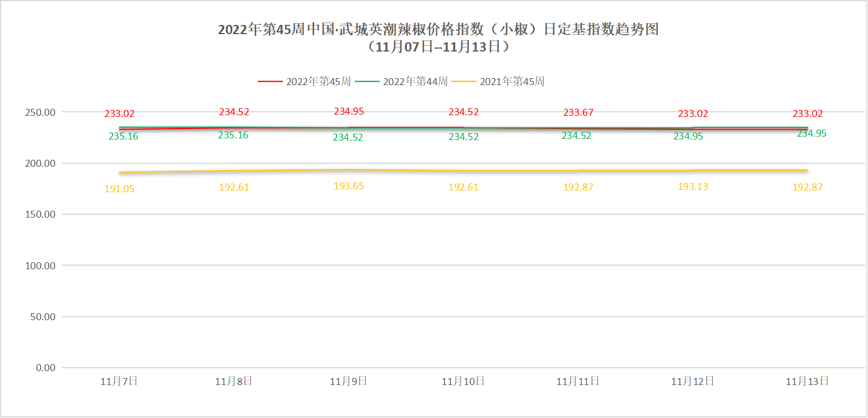Select the red legend line marker

pyautogui.click(x=270, y=82)
